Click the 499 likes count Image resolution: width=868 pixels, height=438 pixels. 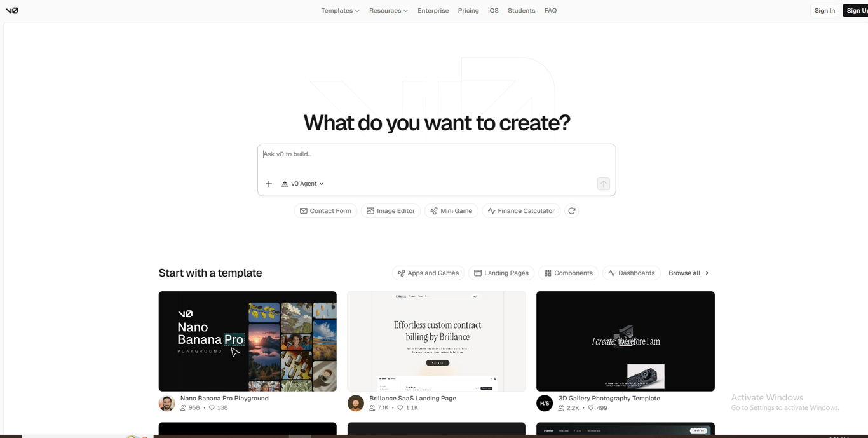tap(602, 408)
